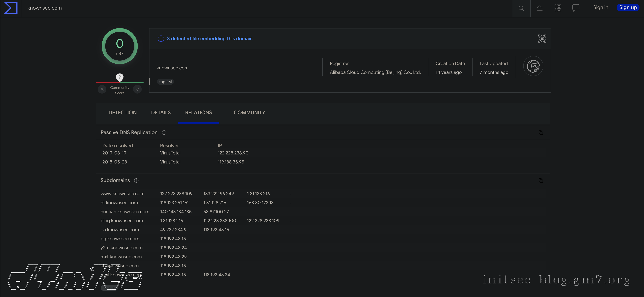Switch to the DETECTION tab
Screen dimensions: 644x297
[122, 113]
